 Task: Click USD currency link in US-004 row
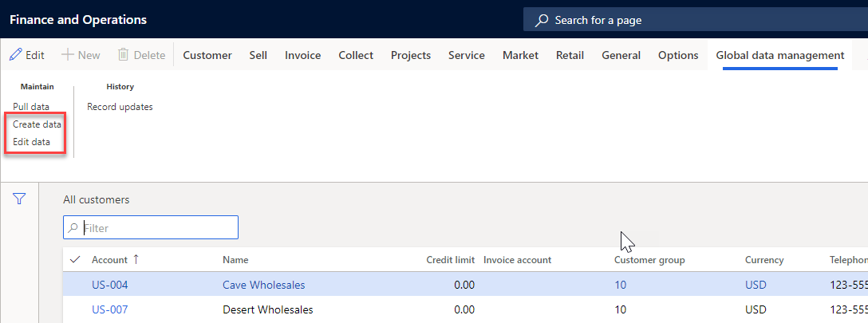[756, 285]
